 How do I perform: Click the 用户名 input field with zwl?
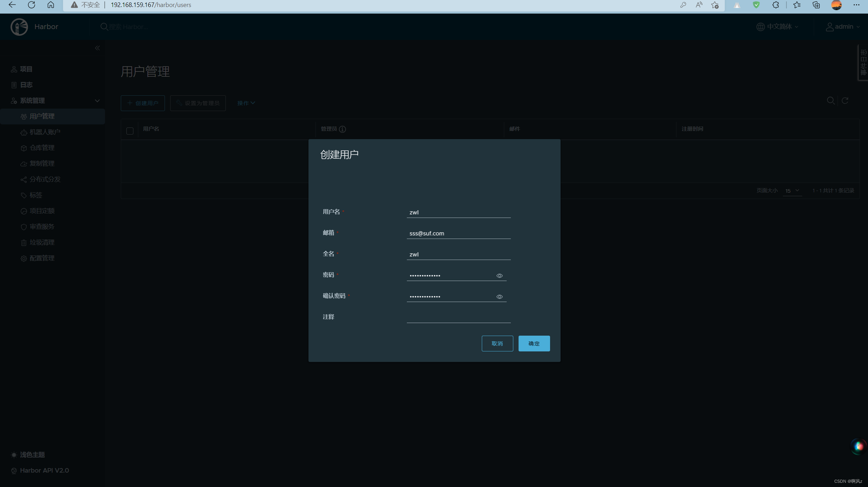point(459,212)
